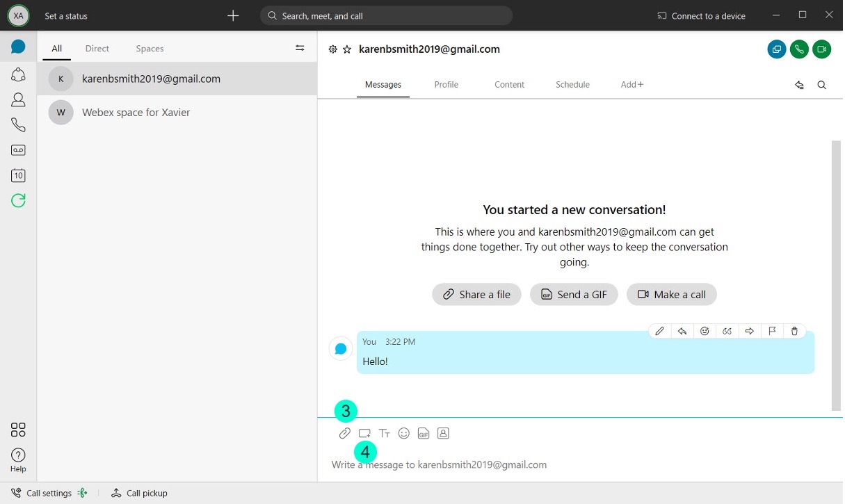Switch to the Content tab

(509, 85)
